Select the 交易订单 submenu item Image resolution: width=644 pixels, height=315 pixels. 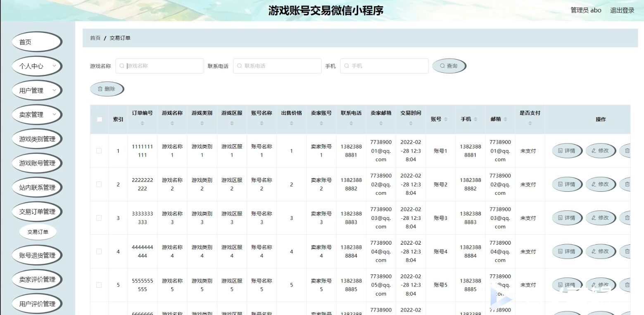pos(38,232)
